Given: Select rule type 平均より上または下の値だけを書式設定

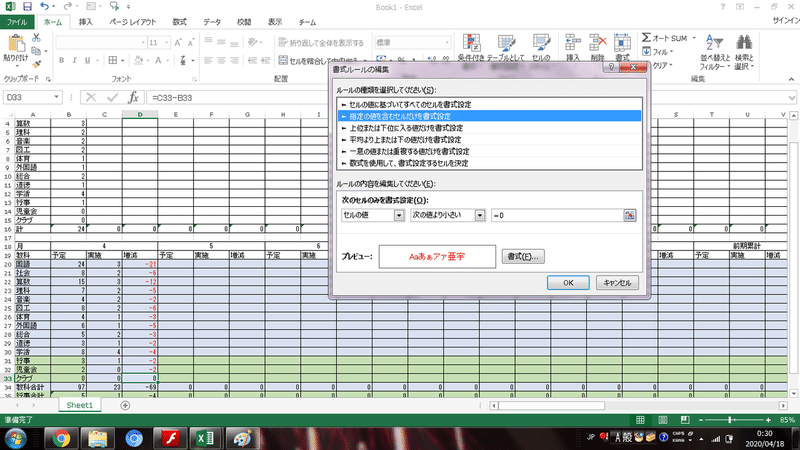Looking at the screenshot, I should coord(489,140).
